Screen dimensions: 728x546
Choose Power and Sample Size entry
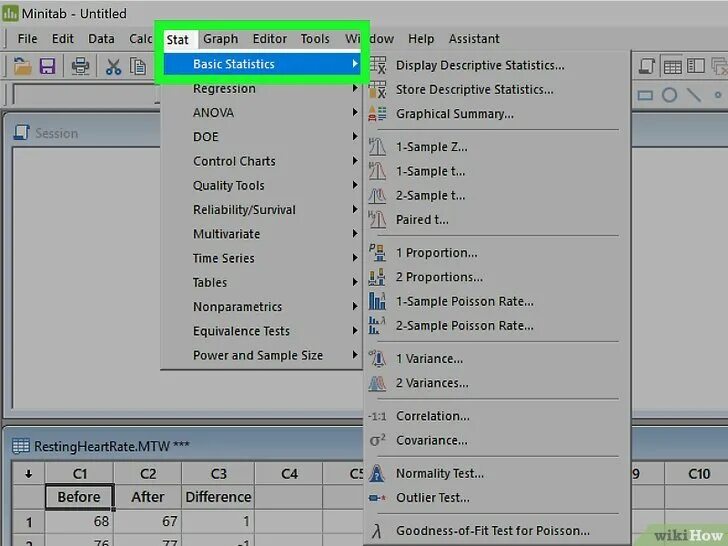pos(261,355)
